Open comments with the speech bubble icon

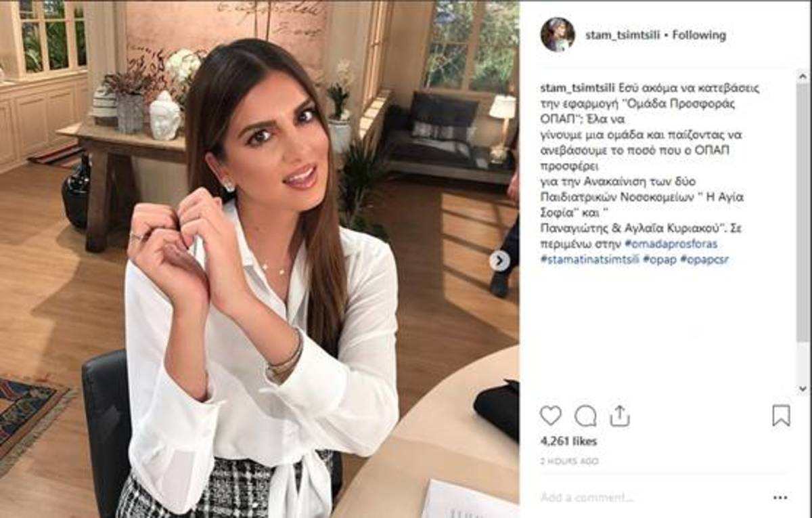(585, 415)
